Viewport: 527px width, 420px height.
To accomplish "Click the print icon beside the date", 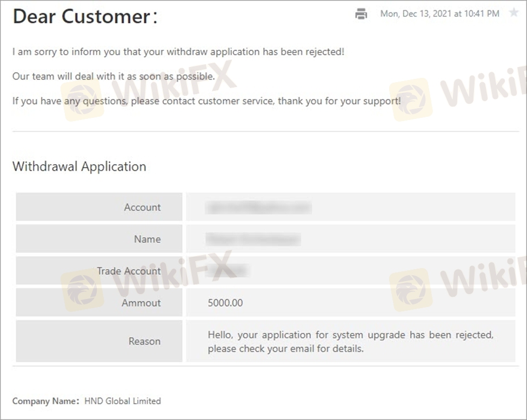I will pyautogui.click(x=361, y=14).
